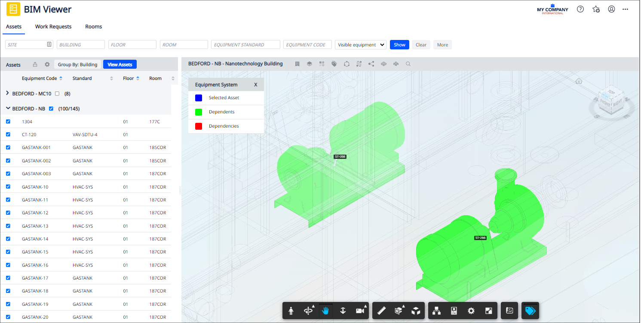This screenshot has width=644, height=323.
Task: Click the green Dependents color swatch
Action: [199, 112]
